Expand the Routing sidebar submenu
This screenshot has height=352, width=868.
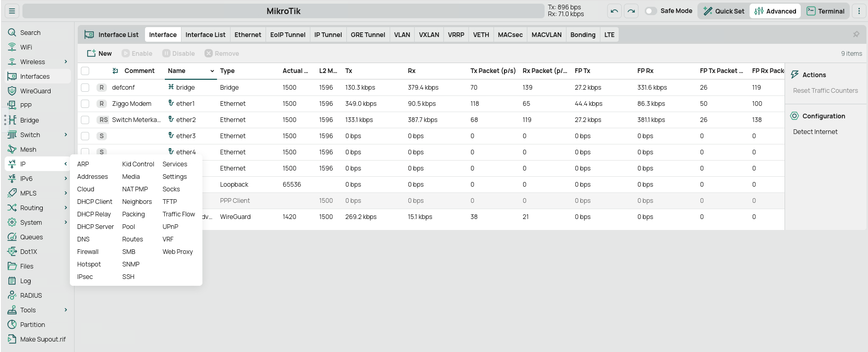[x=66, y=208]
